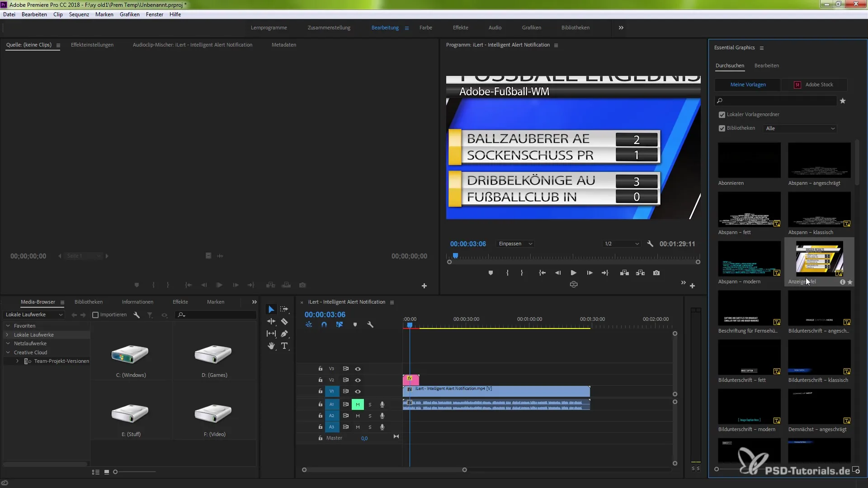
Task: Click program monitor playhead marker
Action: click(x=456, y=256)
